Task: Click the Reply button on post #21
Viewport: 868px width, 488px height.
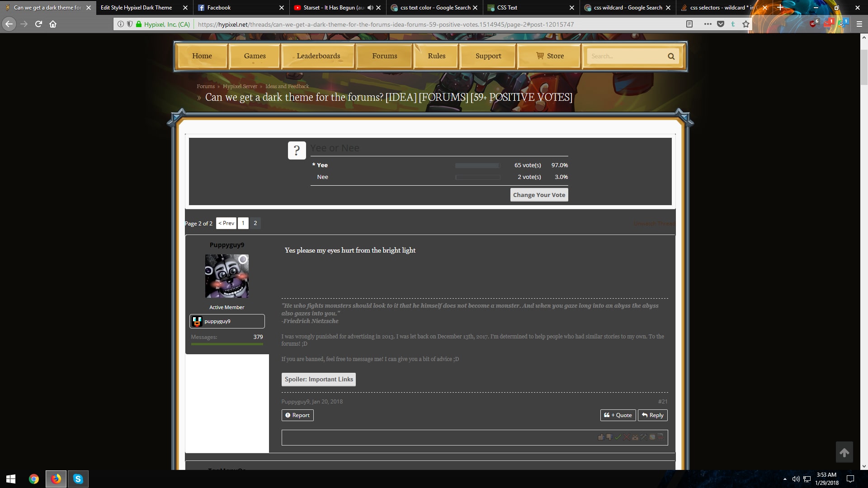Action: 652,415
